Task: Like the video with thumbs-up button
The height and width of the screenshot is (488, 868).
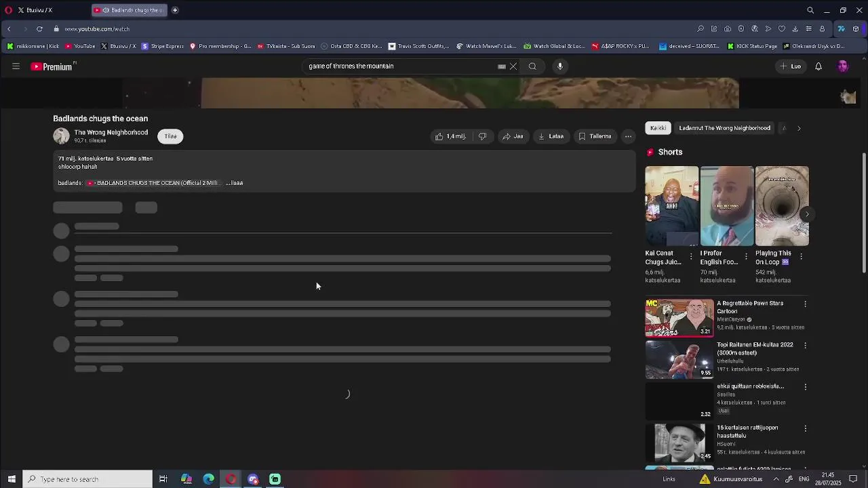Action: point(450,136)
